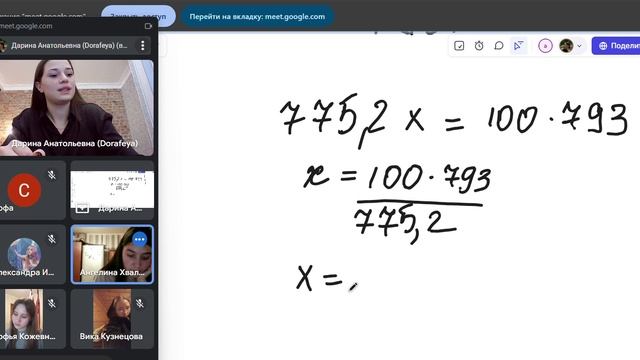Click the picture-in-picture return icon

pyautogui.click(x=148, y=26)
